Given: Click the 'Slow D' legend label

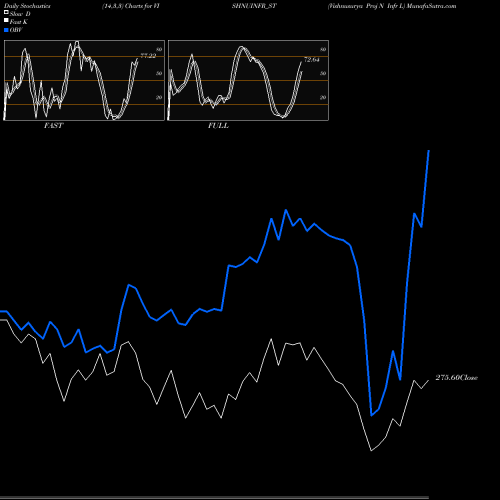Looking at the screenshot, I should click(20, 14).
